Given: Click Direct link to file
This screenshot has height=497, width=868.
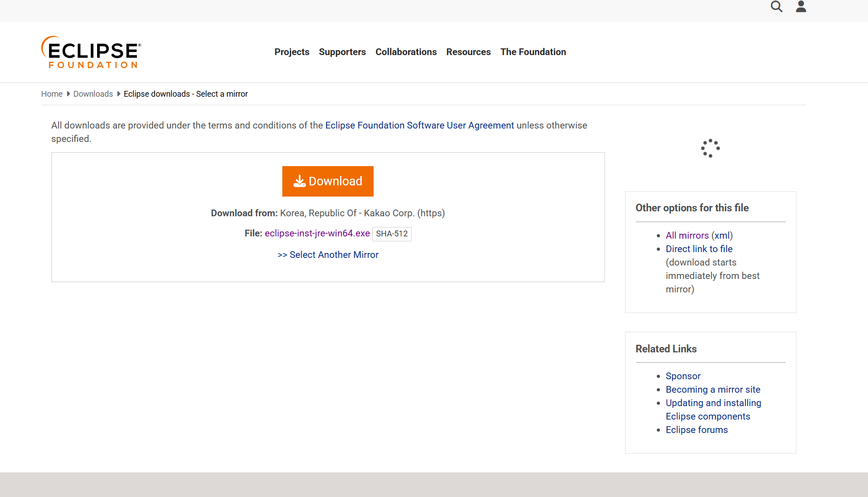Looking at the screenshot, I should click(x=699, y=249).
